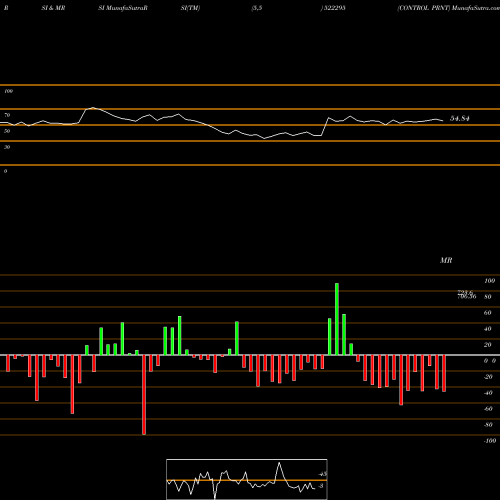Click the MR axis label -40
500x500 pixels.
[488, 393]
